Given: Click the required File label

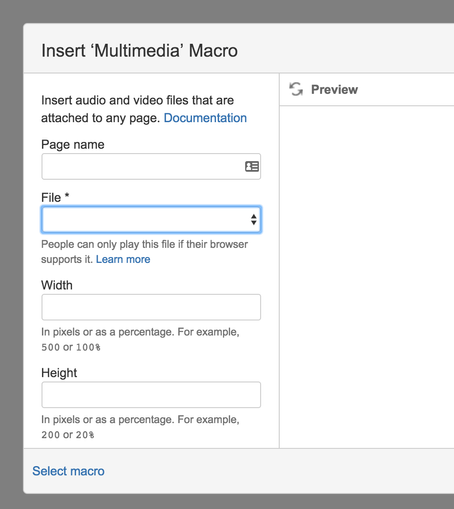Looking at the screenshot, I should pyautogui.click(x=55, y=198).
